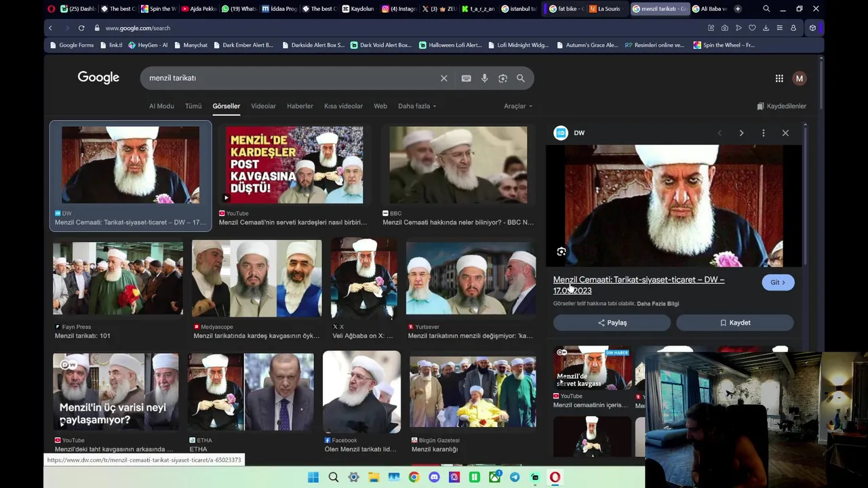This screenshot has width=868, height=488.
Task: Go to next image in preview panel
Action: [741, 133]
